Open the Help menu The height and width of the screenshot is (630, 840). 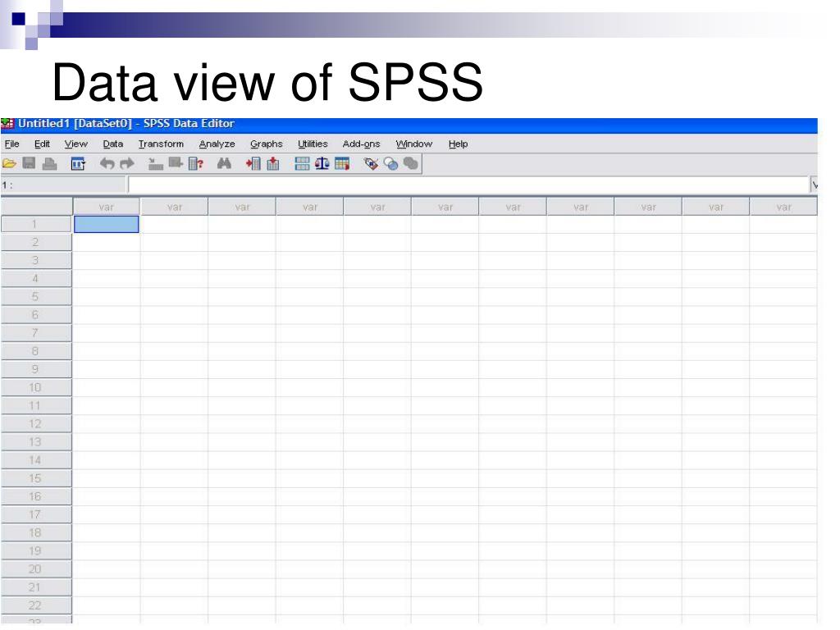tap(458, 144)
